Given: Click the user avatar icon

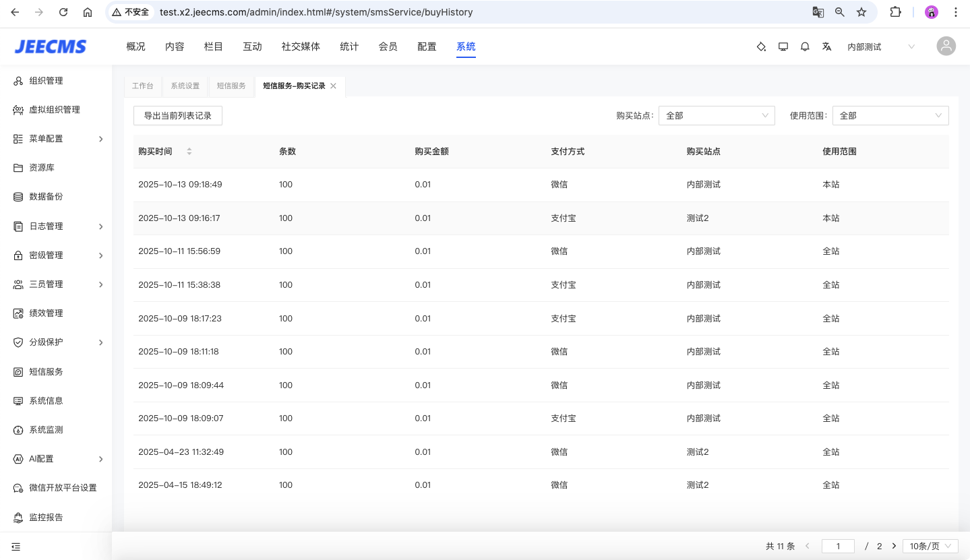Looking at the screenshot, I should 946,46.
